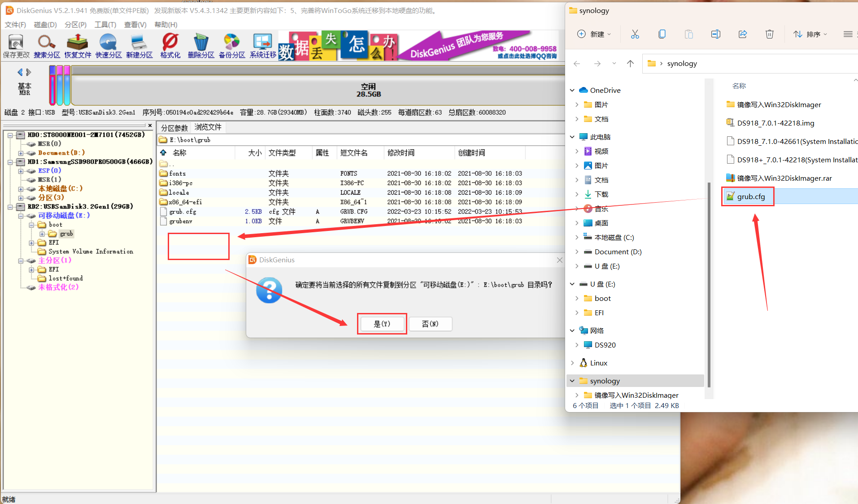Click the 恢复文件 recover files icon
858x504 pixels.
click(x=78, y=46)
